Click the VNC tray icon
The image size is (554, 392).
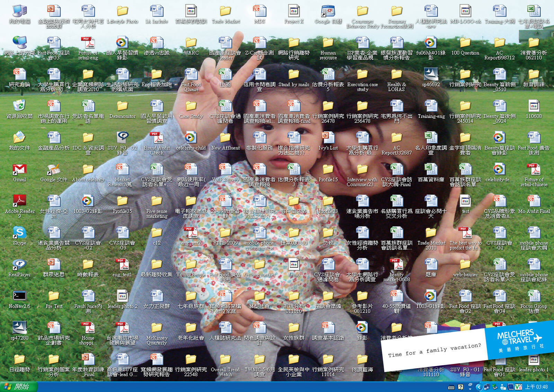pos(518,387)
